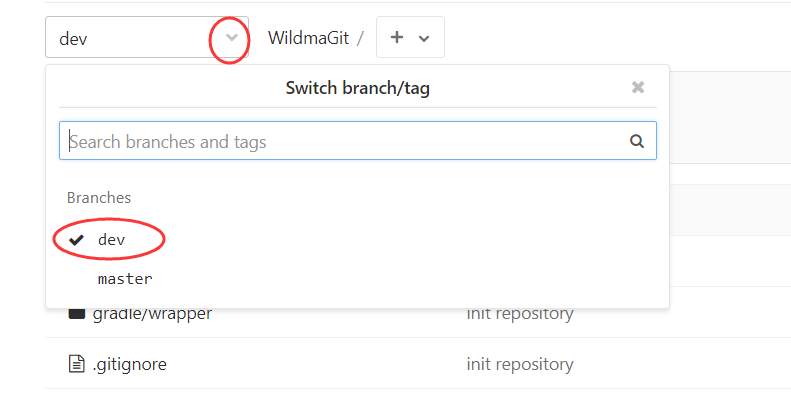Click the plus add-file icon
The width and height of the screenshot is (791, 402).
397,37
